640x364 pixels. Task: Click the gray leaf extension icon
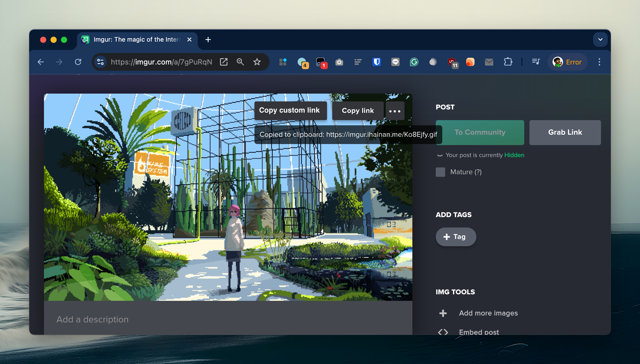coord(433,62)
